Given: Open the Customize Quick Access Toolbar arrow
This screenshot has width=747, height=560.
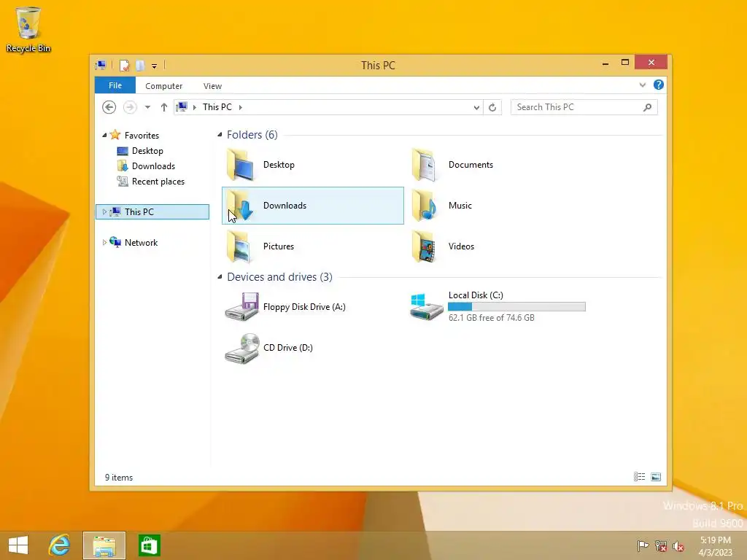Looking at the screenshot, I should (155, 66).
